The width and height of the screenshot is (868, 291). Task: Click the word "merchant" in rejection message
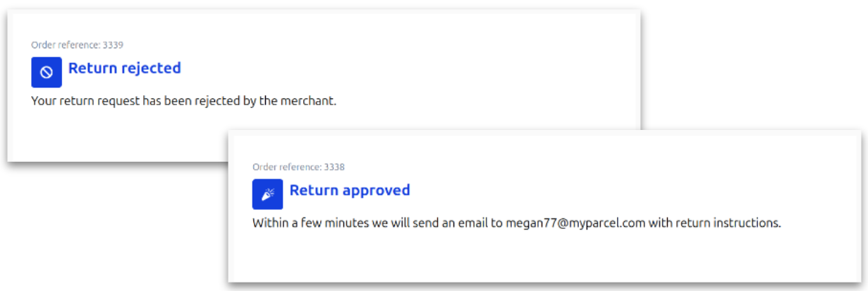(310, 101)
